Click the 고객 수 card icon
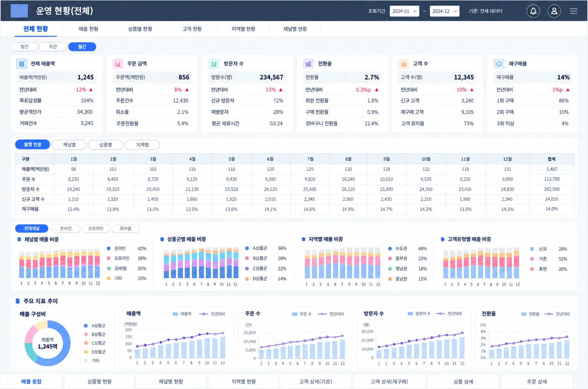 403,64
